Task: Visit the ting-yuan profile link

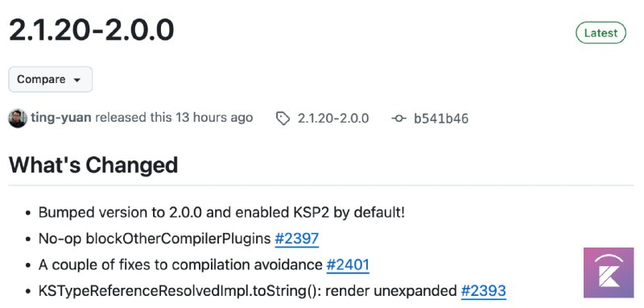Action: tap(61, 118)
